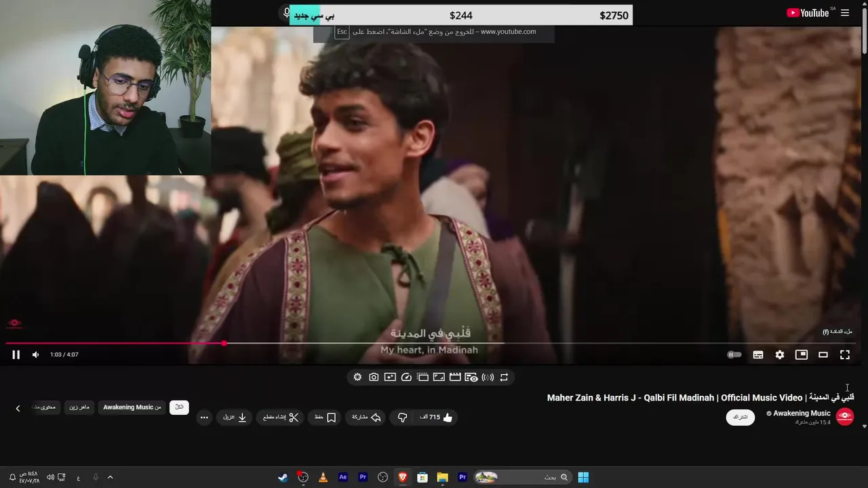The width and height of the screenshot is (868, 488).
Task: Click the pop-up player window icon
Action: [422, 377]
